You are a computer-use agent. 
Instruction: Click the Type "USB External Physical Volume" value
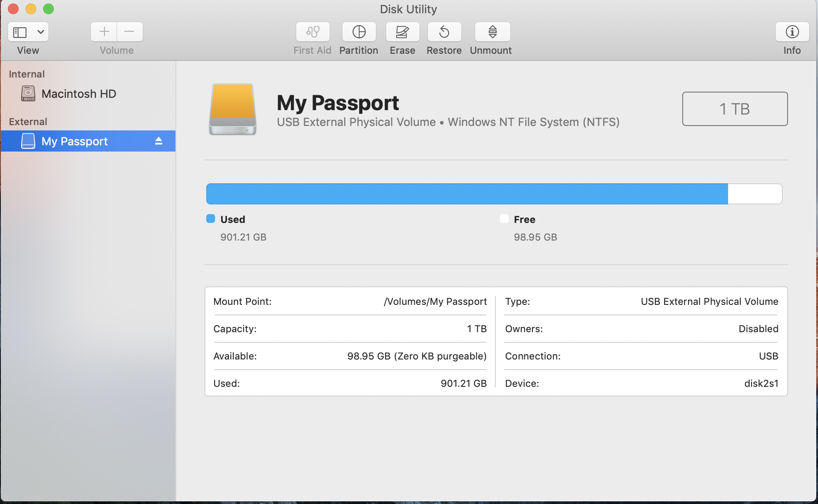tap(710, 301)
